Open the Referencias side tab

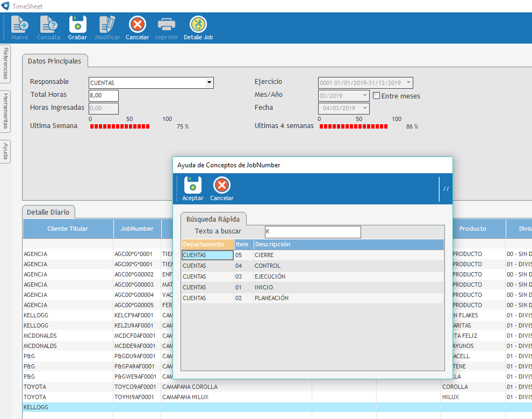click(5, 63)
